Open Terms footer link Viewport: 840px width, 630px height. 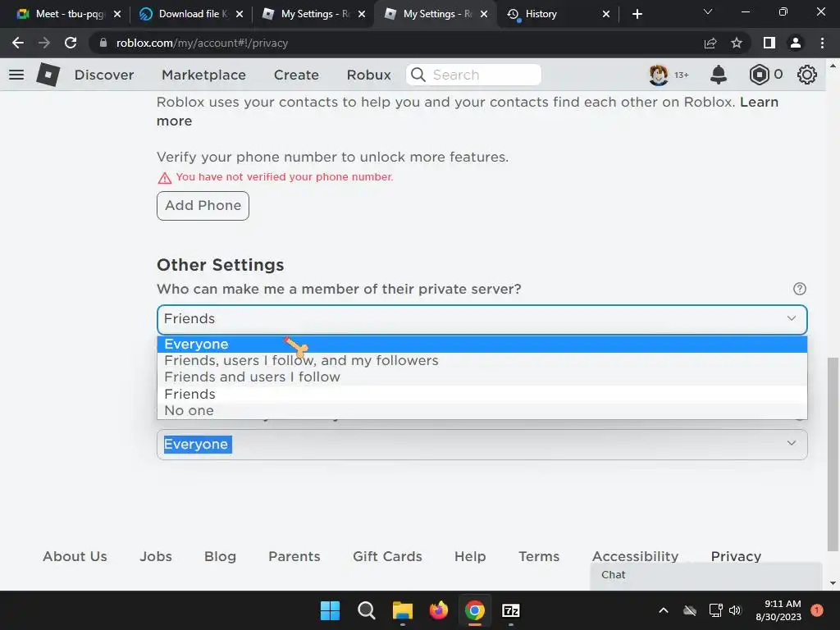point(539,557)
